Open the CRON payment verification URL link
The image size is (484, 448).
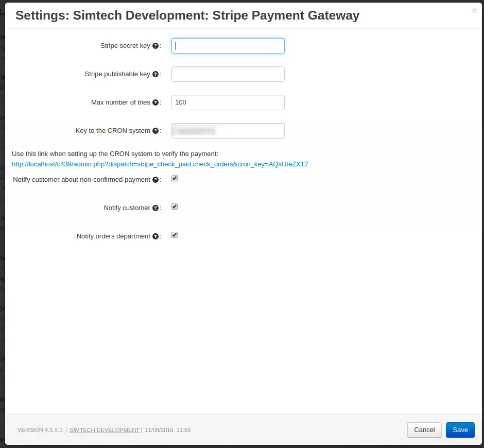160,164
